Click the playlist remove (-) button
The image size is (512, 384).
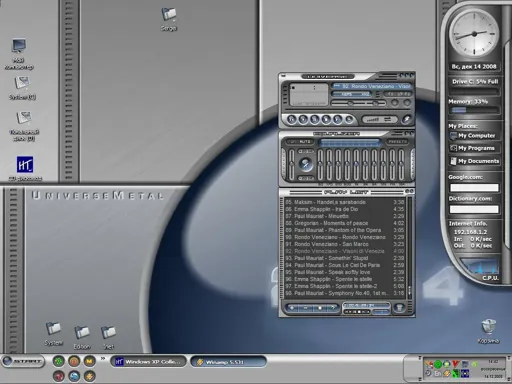coord(305,308)
